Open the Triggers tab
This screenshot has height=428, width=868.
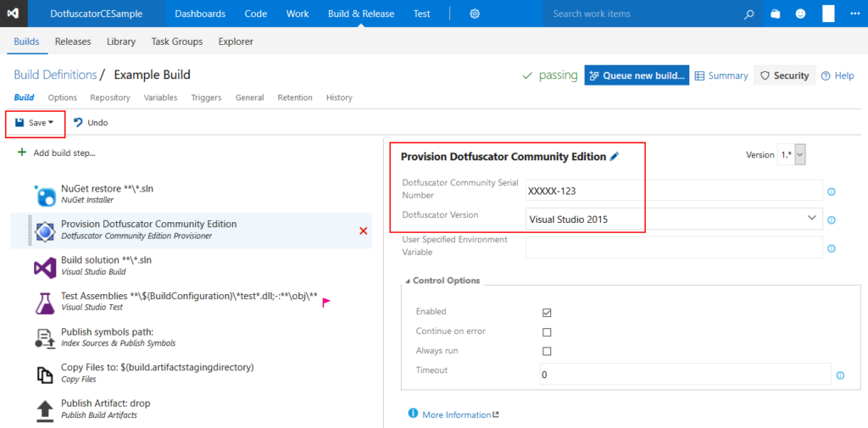pyautogui.click(x=207, y=97)
